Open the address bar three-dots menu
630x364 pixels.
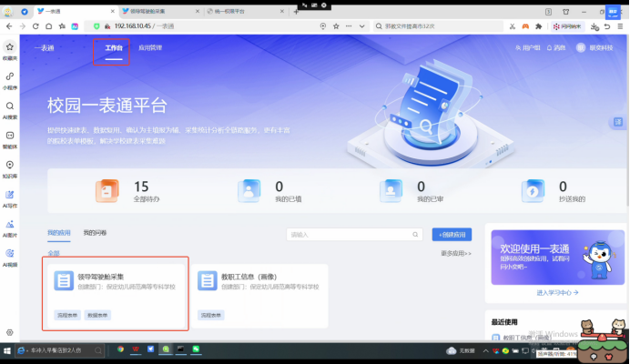click(x=349, y=26)
